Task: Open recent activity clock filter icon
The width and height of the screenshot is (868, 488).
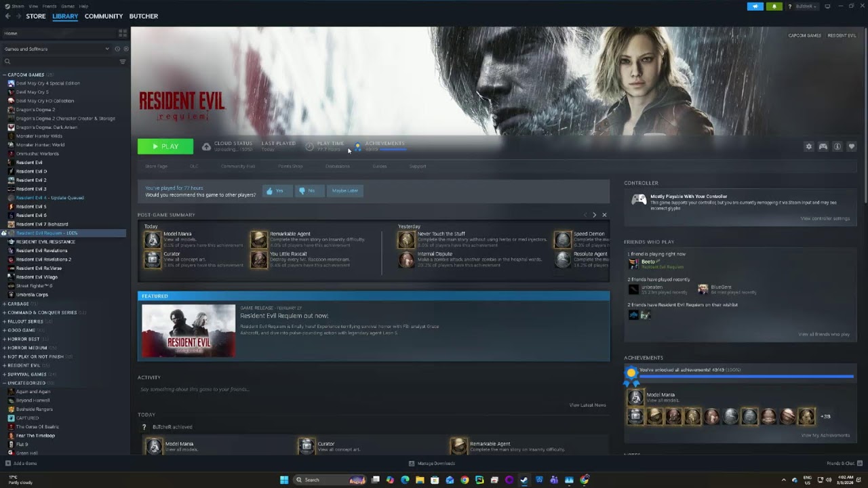Action: click(117, 49)
